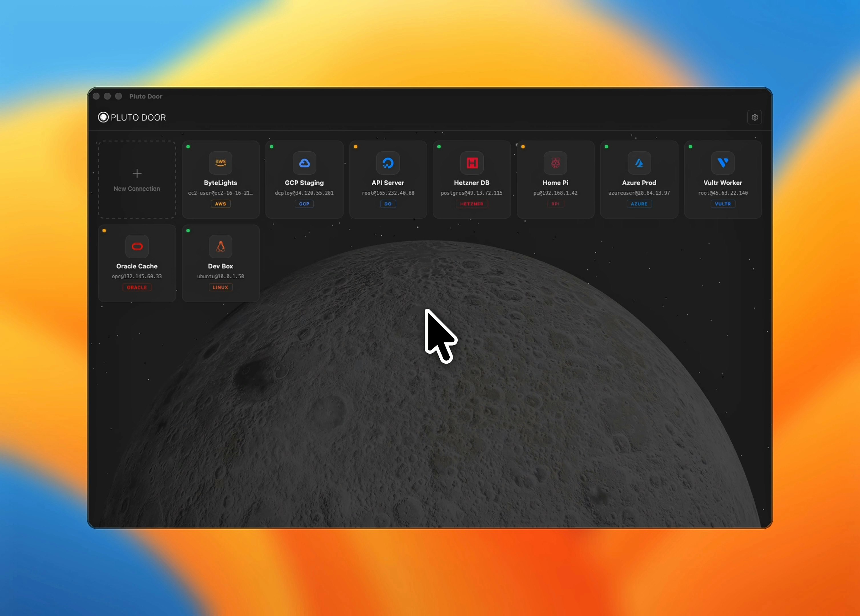Open the settings gear
860x616 pixels.
pyautogui.click(x=755, y=117)
